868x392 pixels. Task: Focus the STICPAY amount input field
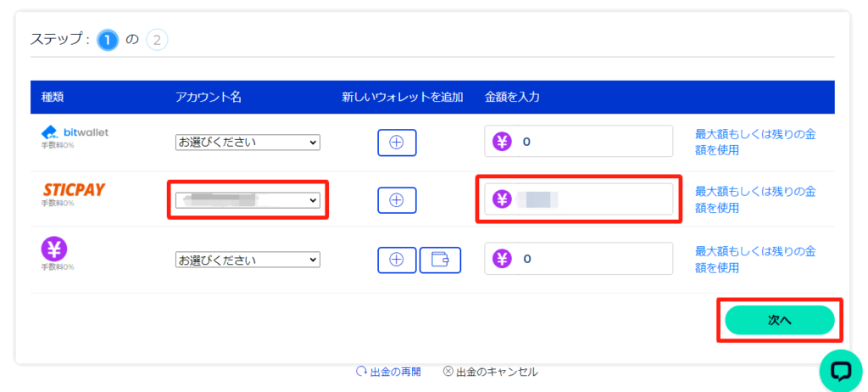[x=593, y=199]
